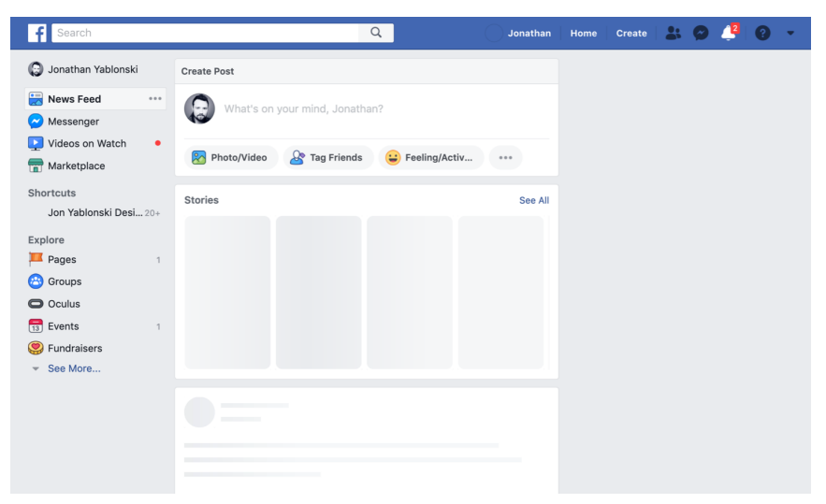Open the notifications bell icon
This screenshot has width=826, height=504.
[x=729, y=33]
